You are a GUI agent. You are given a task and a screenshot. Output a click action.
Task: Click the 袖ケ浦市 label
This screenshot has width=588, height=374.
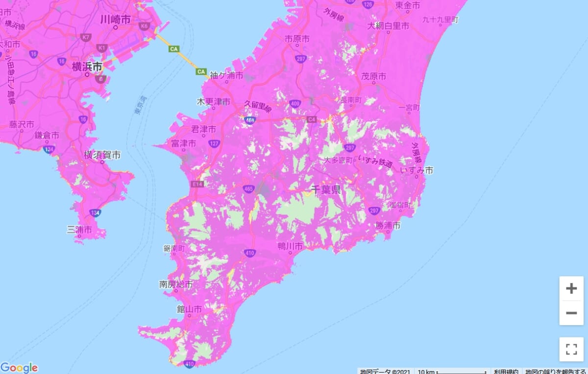click(x=226, y=76)
